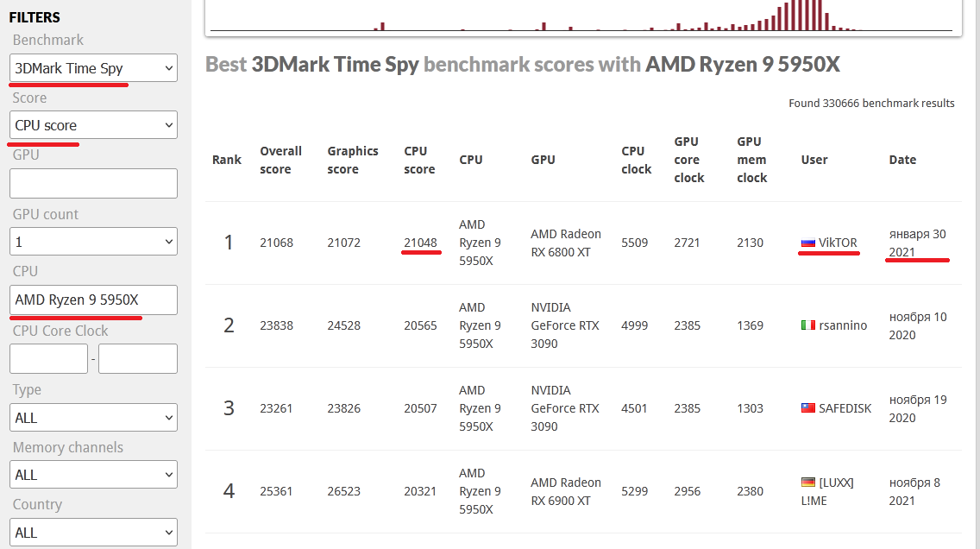Click the maximum CPU Core Clock input box

(138, 359)
